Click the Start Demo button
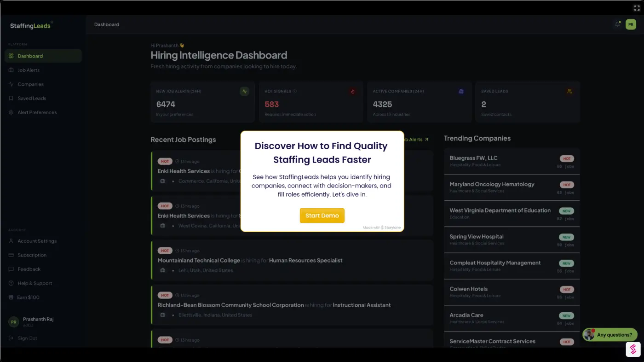The image size is (644, 362). coord(322,216)
